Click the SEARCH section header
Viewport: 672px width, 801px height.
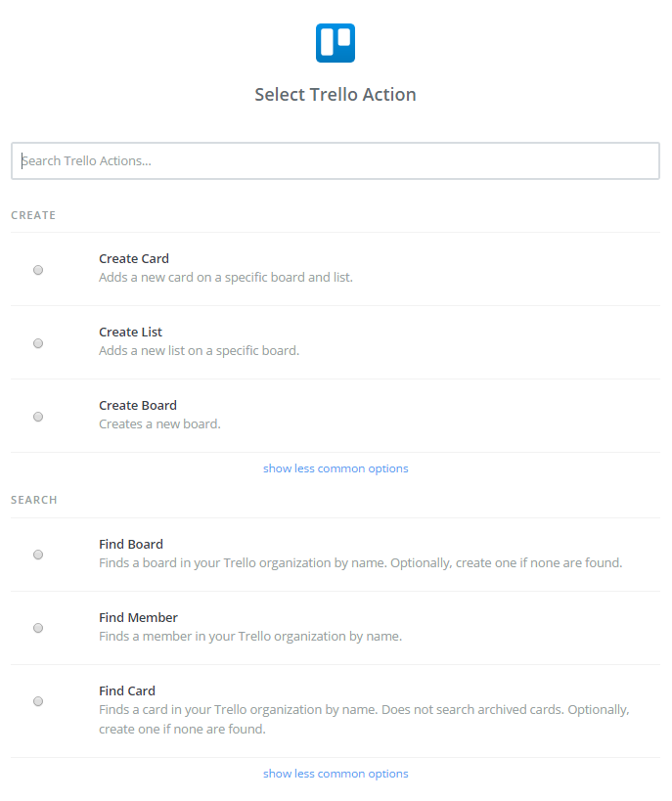tap(33, 500)
